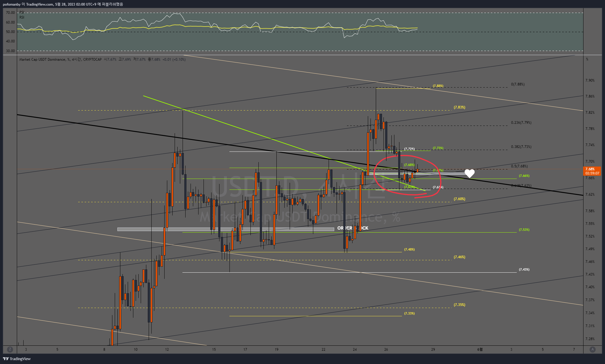Click the 70.00 RSI axis value
605x364 pixels.
pyautogui.click(x=10, y=13)
